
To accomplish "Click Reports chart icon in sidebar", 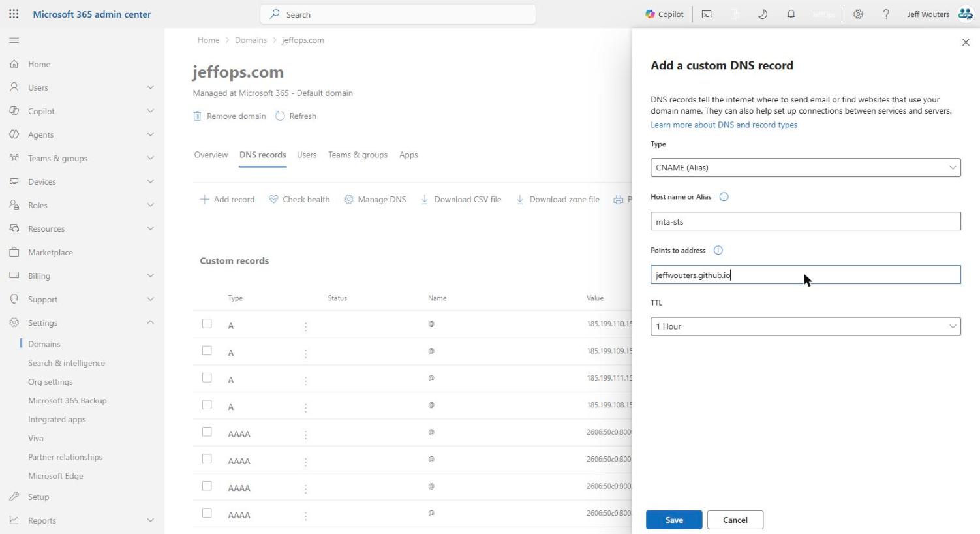I will point(14,520).
